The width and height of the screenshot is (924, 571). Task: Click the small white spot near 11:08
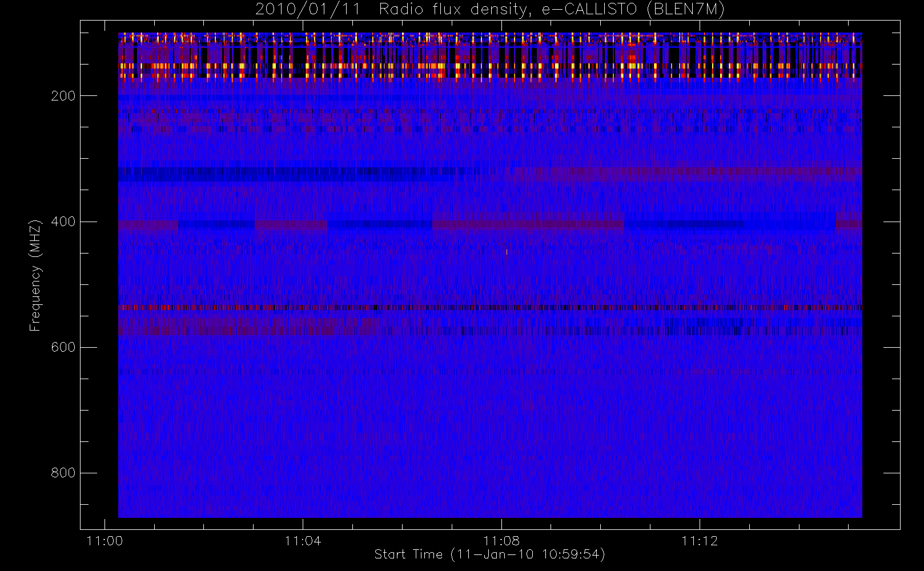pos(507,251)
